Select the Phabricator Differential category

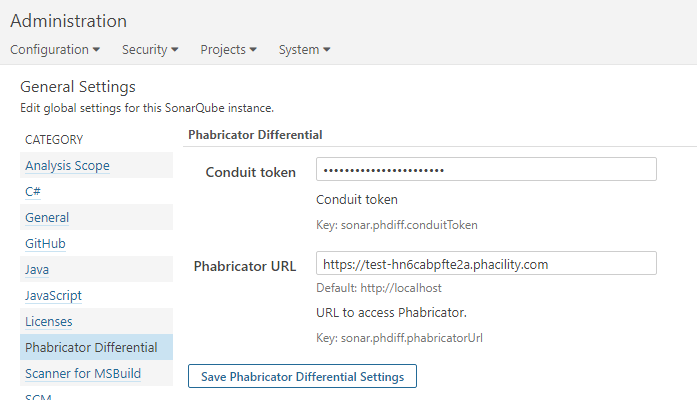coord(91,348)
